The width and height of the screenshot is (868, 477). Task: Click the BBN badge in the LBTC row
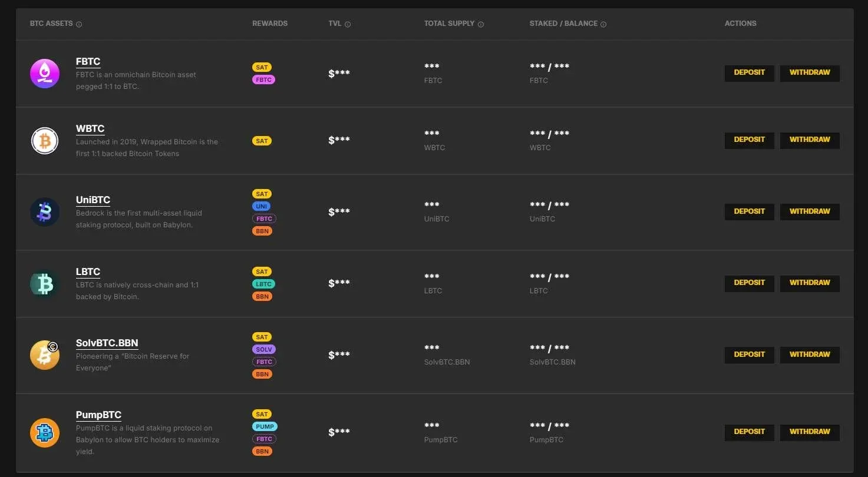[262, 296]
